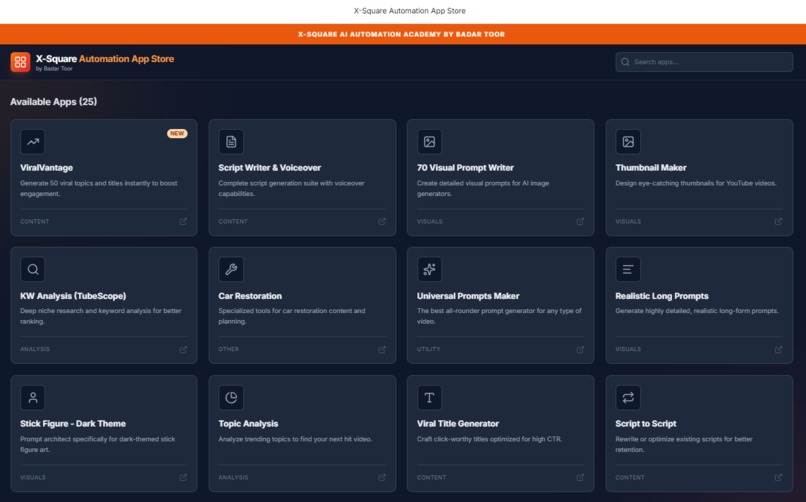
Task: Click the Available Apps (25) heading
Action: (53, 102)
